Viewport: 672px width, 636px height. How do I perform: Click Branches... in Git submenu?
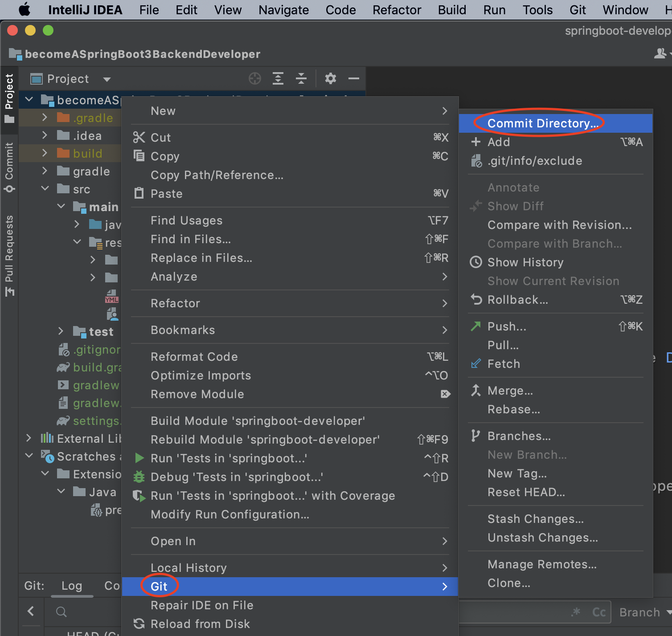(556, 436)
